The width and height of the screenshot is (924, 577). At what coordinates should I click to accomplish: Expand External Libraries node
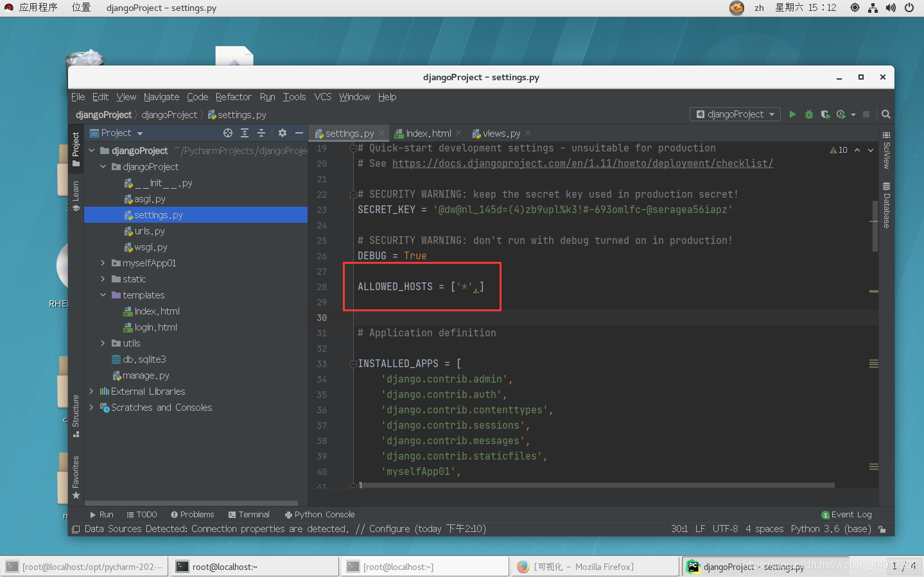pos(92,392)
